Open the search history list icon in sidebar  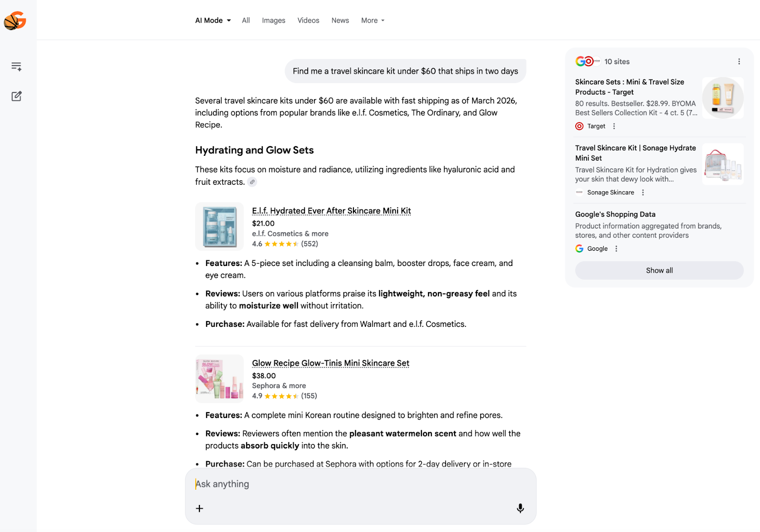point(16,66)
